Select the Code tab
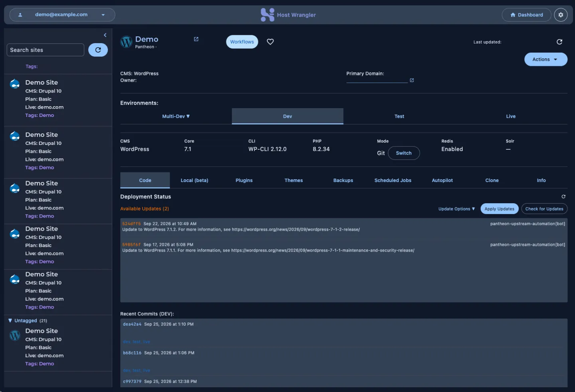 [145, 180]
